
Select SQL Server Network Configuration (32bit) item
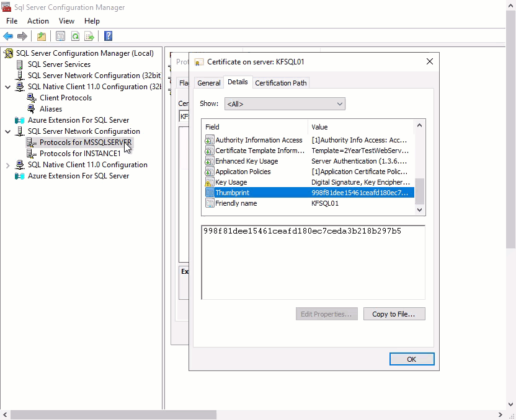point(94,76)
